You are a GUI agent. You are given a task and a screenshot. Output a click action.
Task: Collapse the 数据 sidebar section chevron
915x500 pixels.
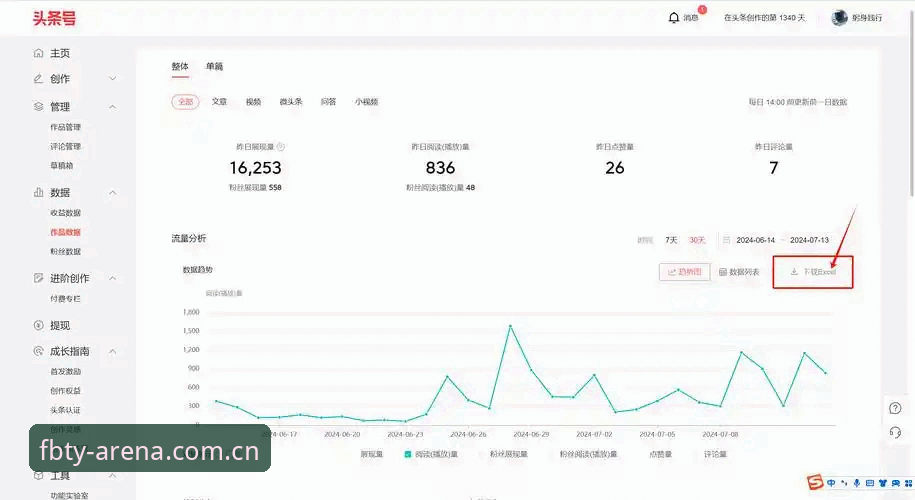tap(113, 192)
